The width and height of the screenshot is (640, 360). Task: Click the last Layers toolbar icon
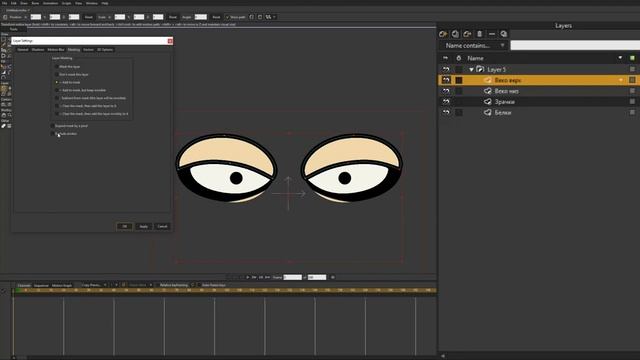click(x=504, y=34)
